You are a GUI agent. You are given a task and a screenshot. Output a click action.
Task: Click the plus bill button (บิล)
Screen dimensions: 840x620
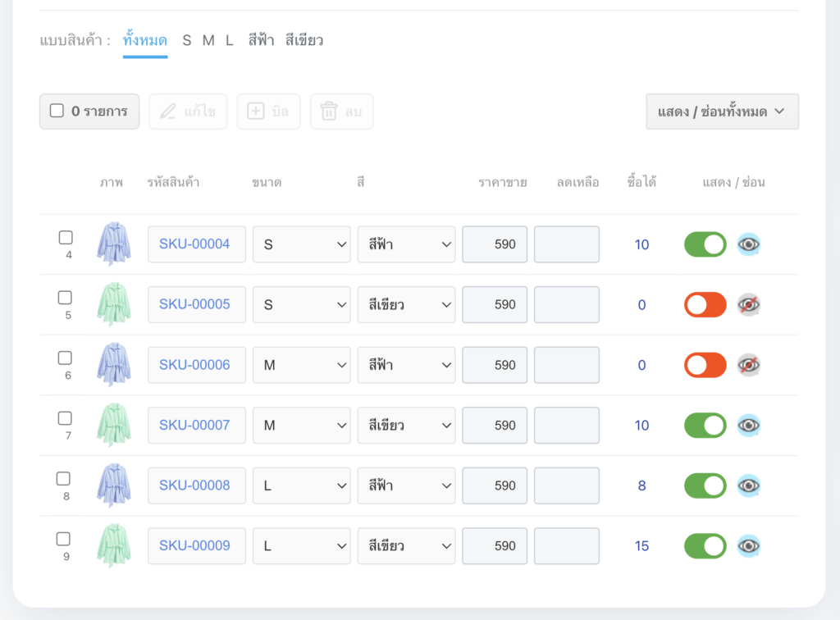tap(268, 112)
